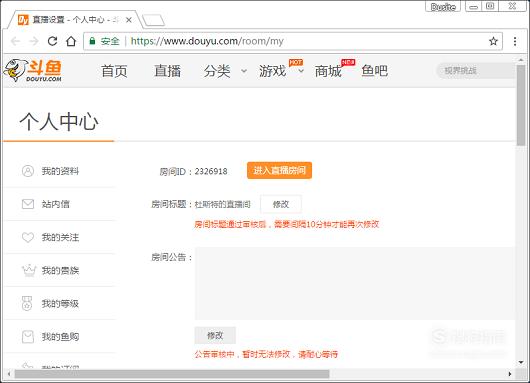Click the browser forward arrow

coord(33,41)
